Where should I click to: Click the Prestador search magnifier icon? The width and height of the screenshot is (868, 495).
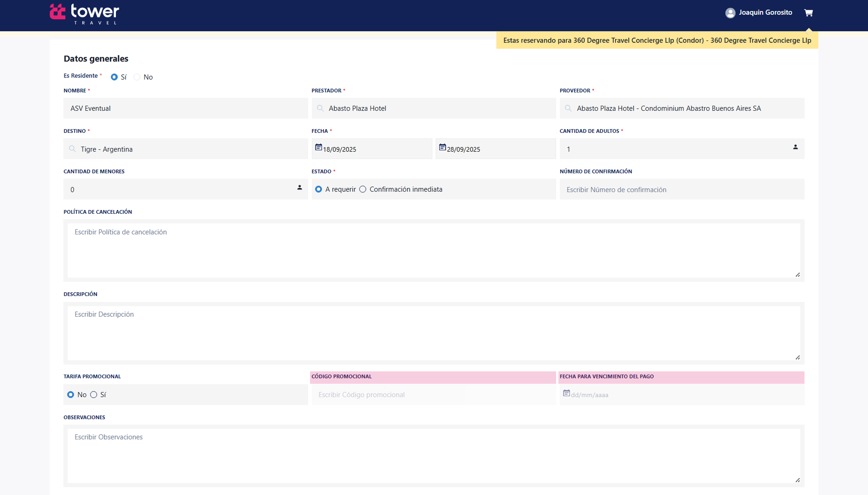coord(320,108)
